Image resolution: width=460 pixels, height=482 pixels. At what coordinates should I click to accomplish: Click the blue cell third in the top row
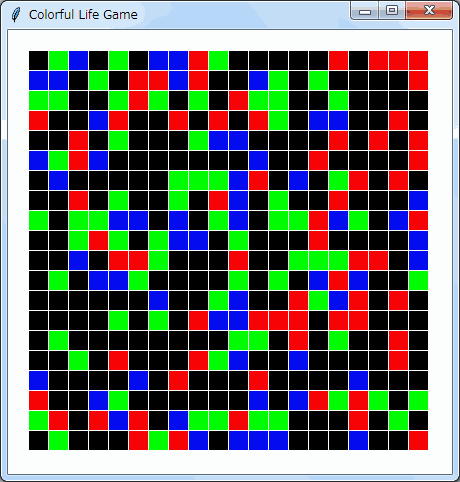click(x=78, y=60)
